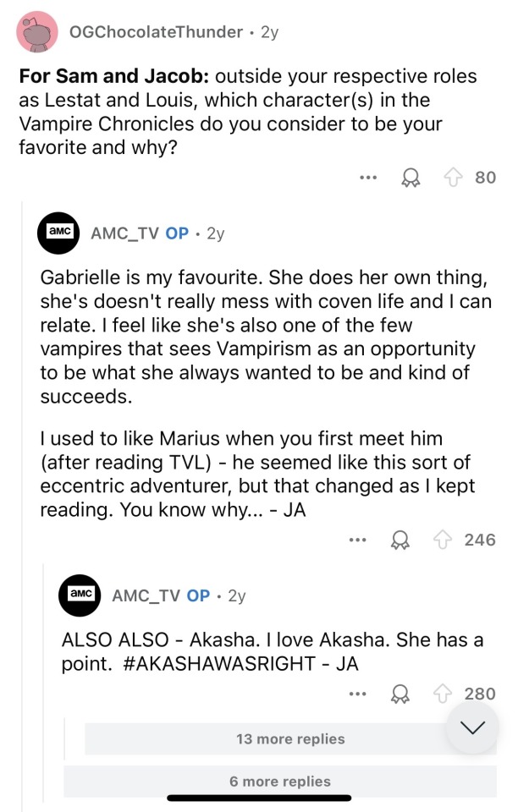The width and height of the screenshot is (518, 812).
Task: Open OGChocolateThunder's avatar profile picture
Action: 37,32
